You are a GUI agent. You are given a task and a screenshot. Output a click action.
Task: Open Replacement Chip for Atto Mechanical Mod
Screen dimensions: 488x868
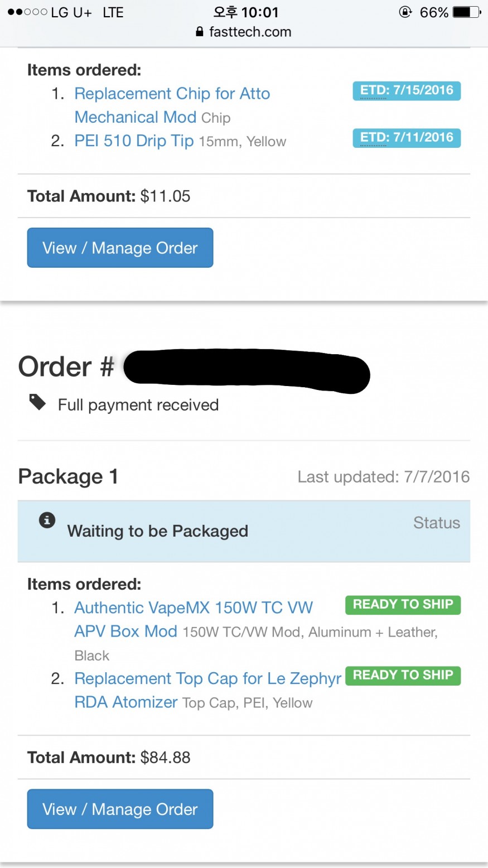point(172,94)
